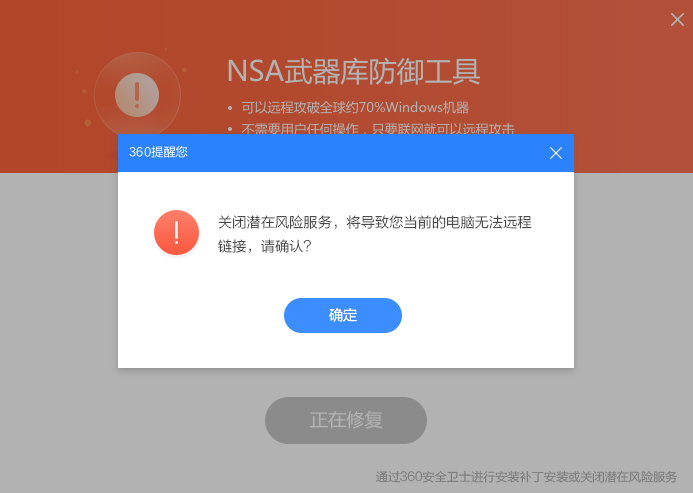Click the faded exclamation icon in header
The height and width of the screenshot is (493, 693).
137,95
